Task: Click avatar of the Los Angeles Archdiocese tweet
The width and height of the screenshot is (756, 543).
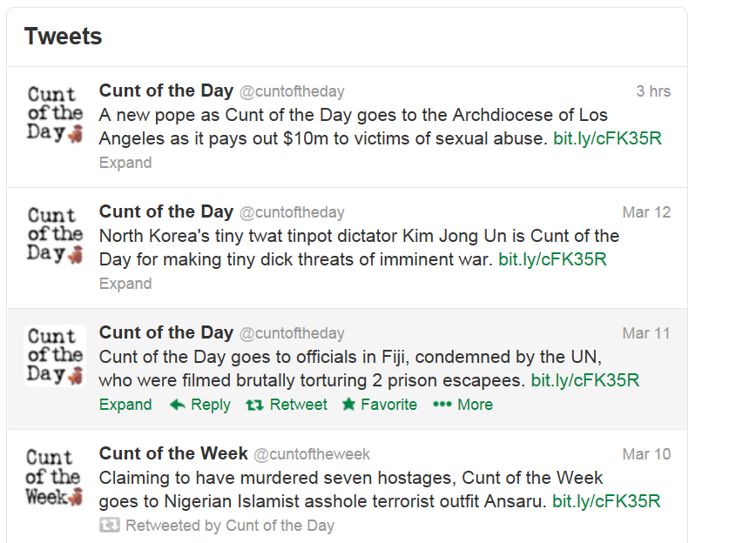Action: pyautogui.click(x=55, y=114)
